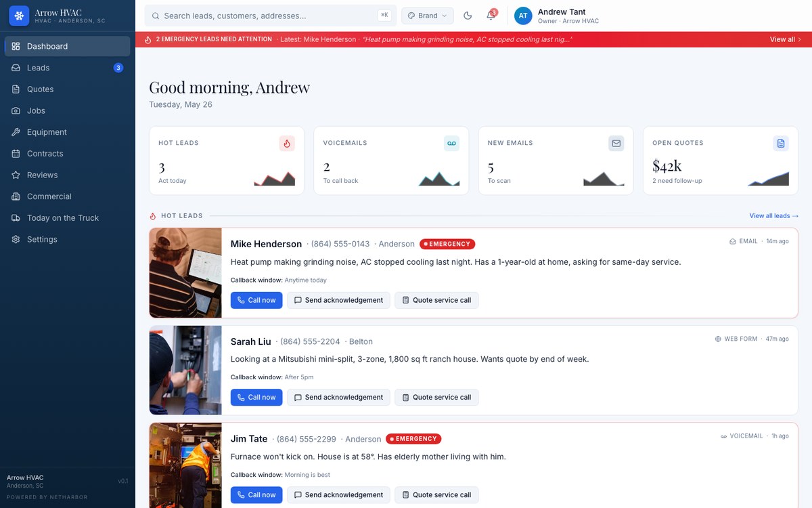Click the Hot Leads section flame icon
Image resolution: width=812 pixels, height=508 pixels.
pyautogui.click(x=153, y=216)
